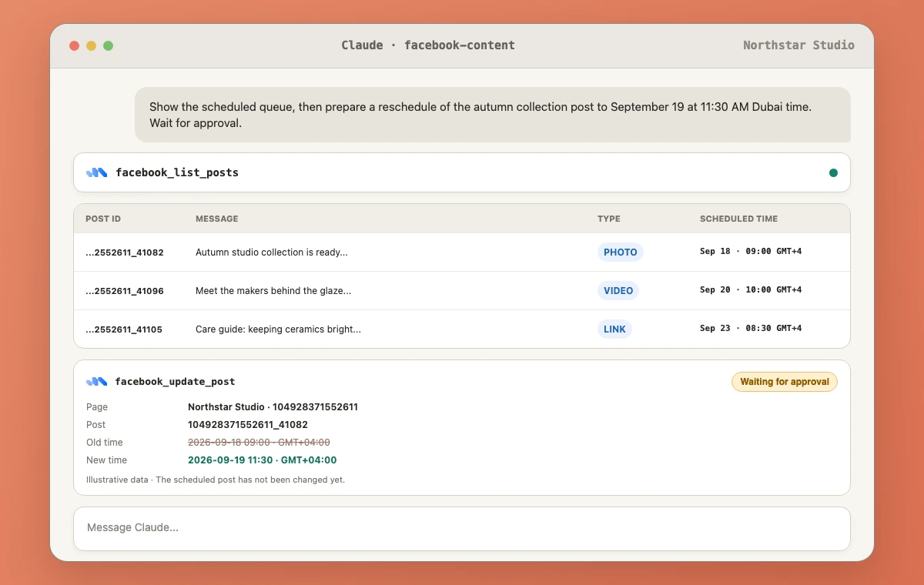Click the Meet the makers message

click(273, 291)
